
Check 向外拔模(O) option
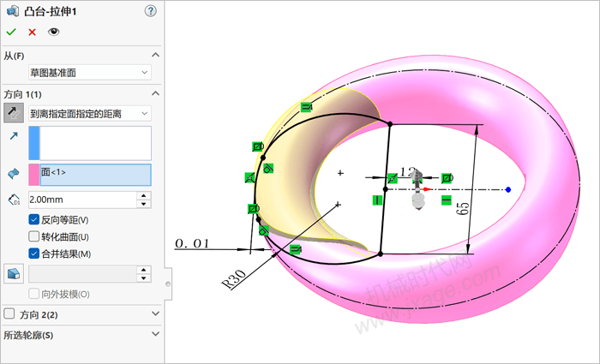(x=33, y=294)
